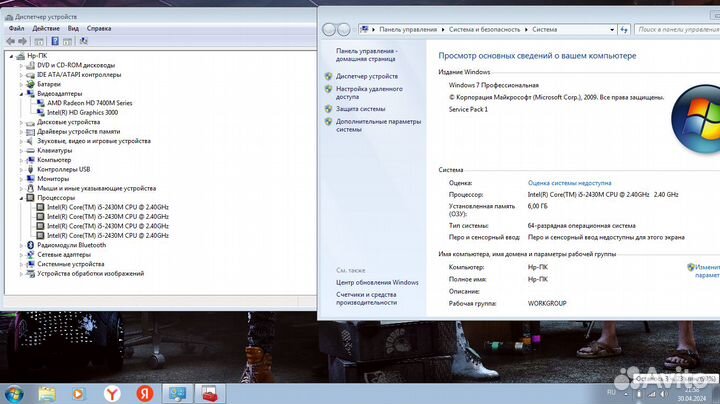720x404 pixels.
Task: Click the RU language indicator in tray
Action: click(x=611, y=393)
